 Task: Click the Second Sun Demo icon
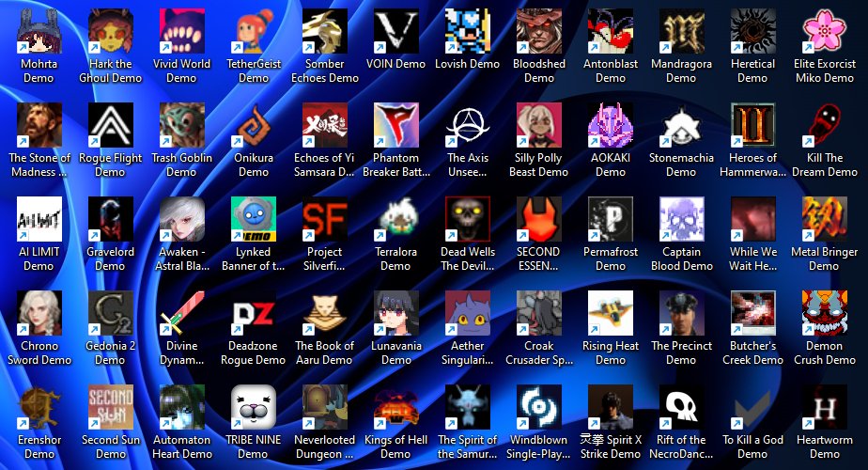click(111, 407)
